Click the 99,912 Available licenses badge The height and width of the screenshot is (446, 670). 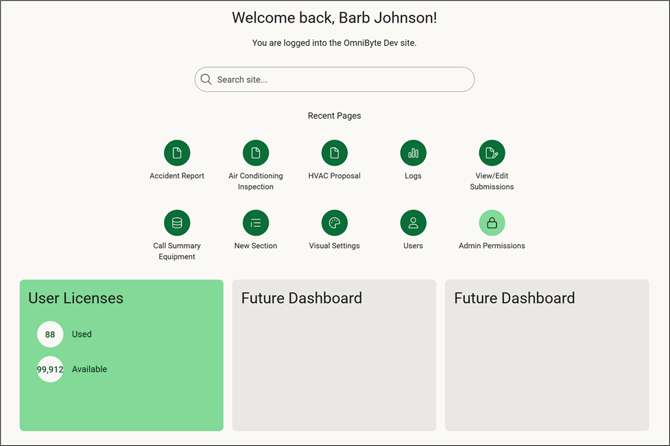click(x=50, y=369)
